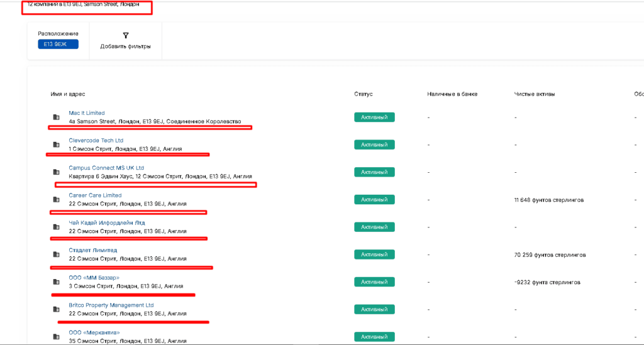This screenshot has height=345, width=644.
Task: Open Career Care Limited company link
Action: (96, 195)
